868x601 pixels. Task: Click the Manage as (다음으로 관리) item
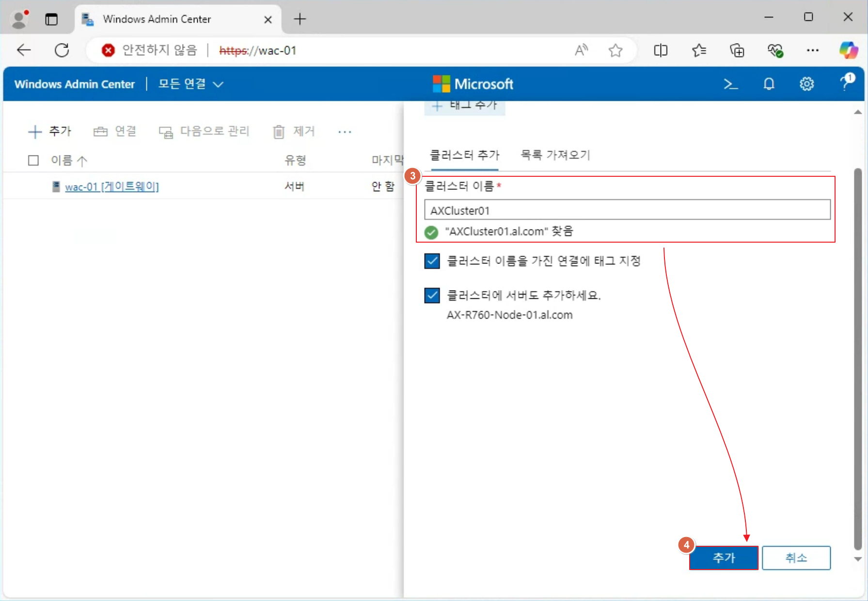click(204, 131)
